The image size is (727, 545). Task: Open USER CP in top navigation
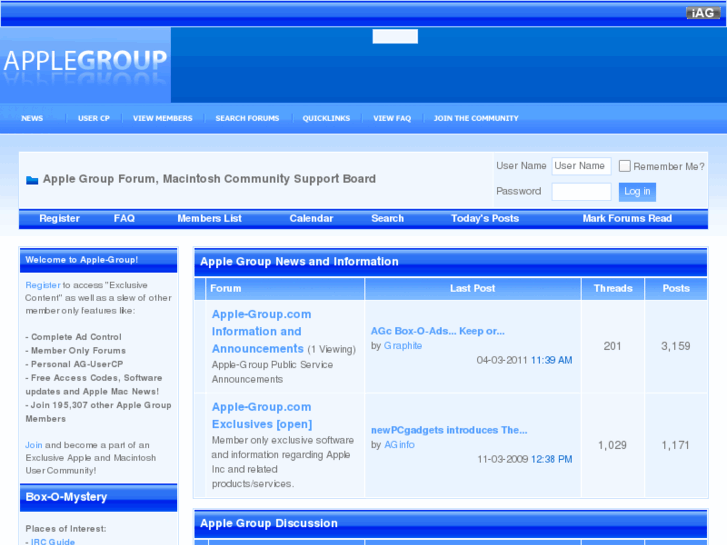click(x=94, y=118)
